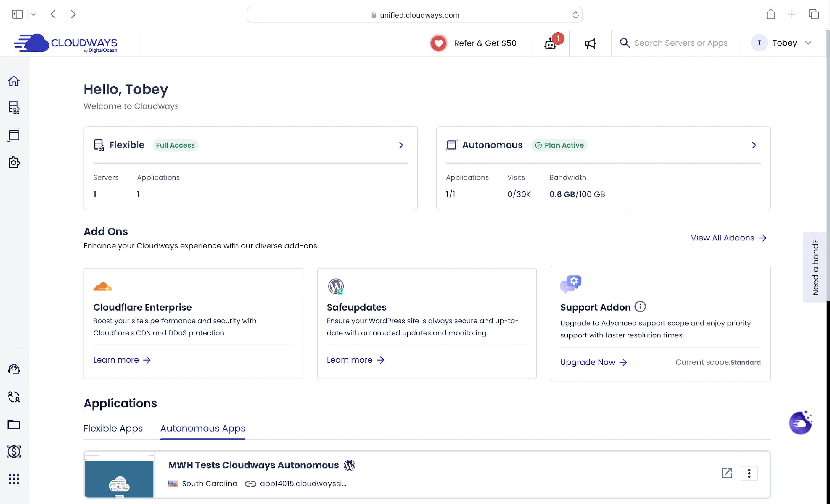Expand the Autonomous card chevron

(x=754, y=145)
